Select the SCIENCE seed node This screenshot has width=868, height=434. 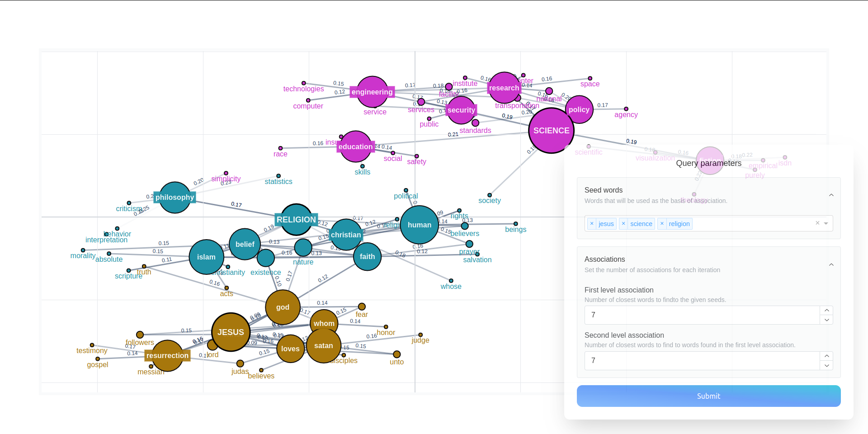coord(551,131)
